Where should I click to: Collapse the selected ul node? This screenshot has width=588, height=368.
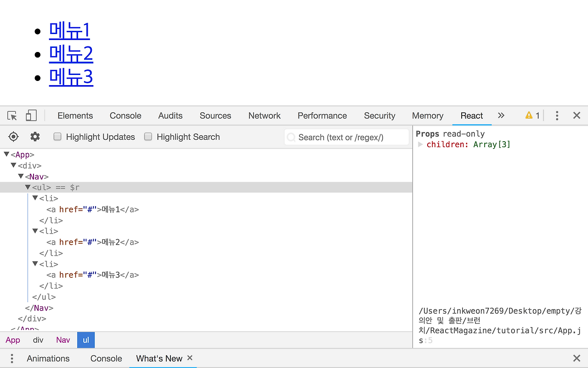pyautogui.click(x=28, y=187)
